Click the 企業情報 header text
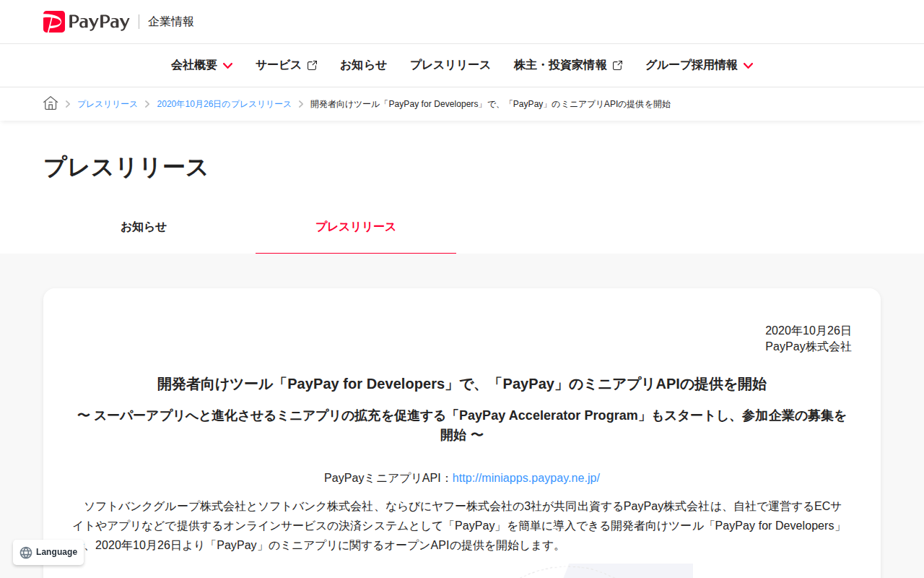924x578 pixels. click(x=171, y=22)
